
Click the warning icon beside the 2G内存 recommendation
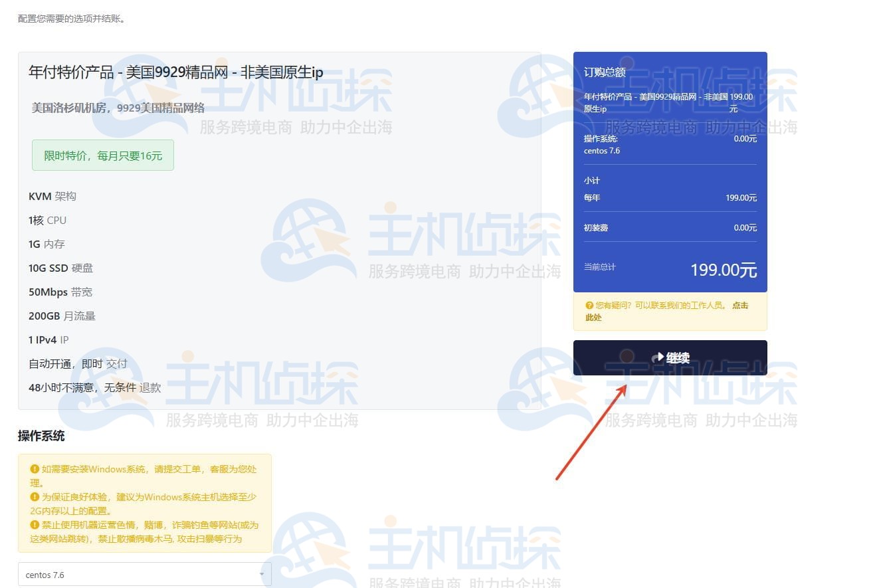point(35,496)
